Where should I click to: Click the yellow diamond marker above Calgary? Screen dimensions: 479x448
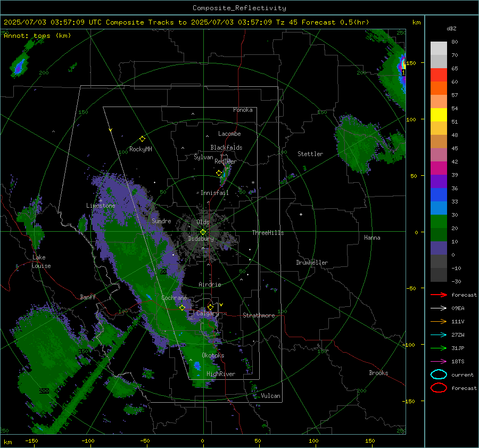tap(210, 307)
